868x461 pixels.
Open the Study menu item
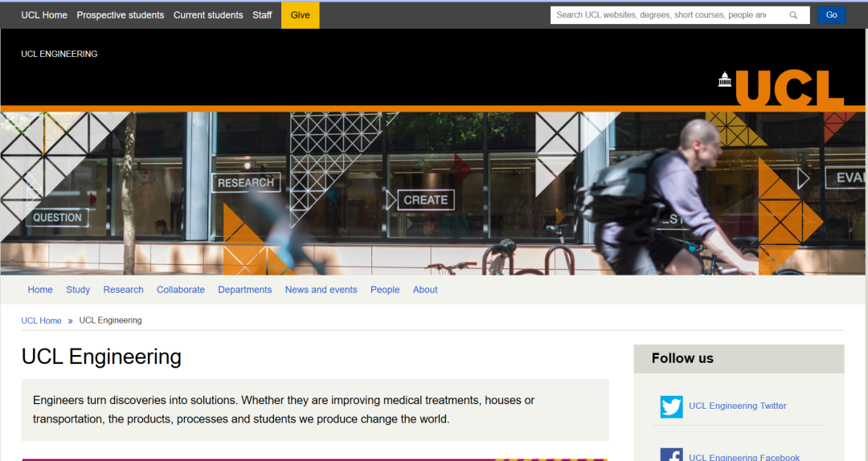[x=78, y=290]
